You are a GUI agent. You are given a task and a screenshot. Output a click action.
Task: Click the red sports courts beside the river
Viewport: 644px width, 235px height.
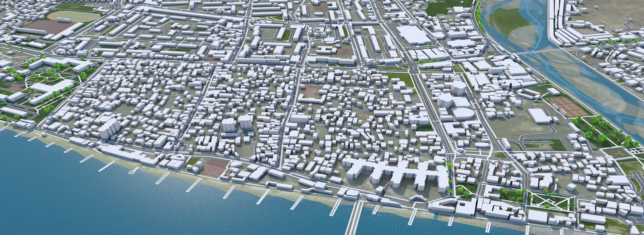coord(570,107)
